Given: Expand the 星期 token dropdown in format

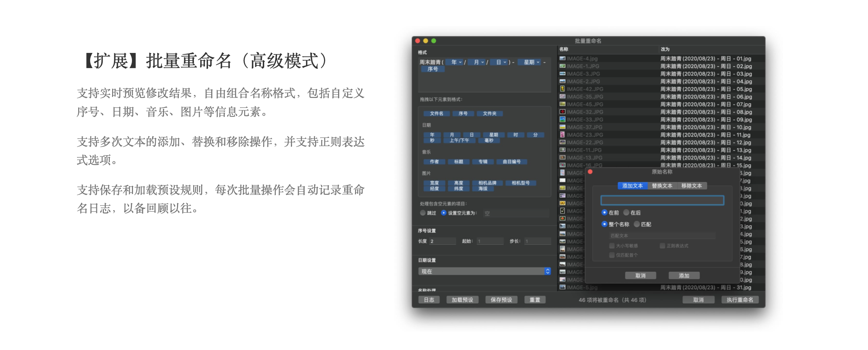Looking at the screenshot, I should tap(531, 62).
